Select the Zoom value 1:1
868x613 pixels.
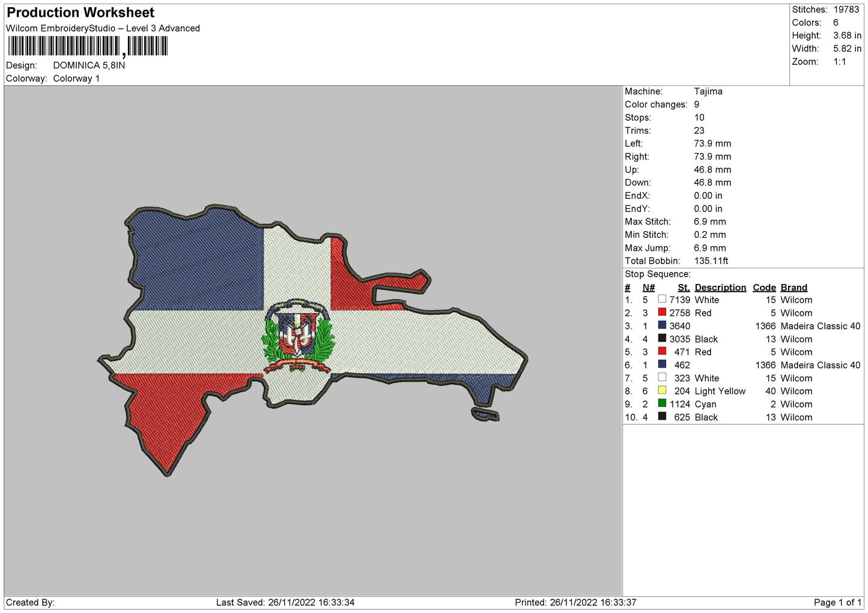839,62
